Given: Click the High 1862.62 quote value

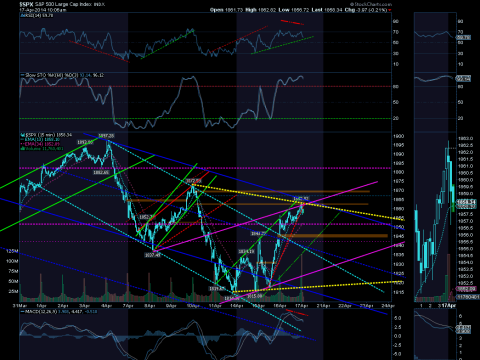Looking at the screenshot, I should coord(261,10).
